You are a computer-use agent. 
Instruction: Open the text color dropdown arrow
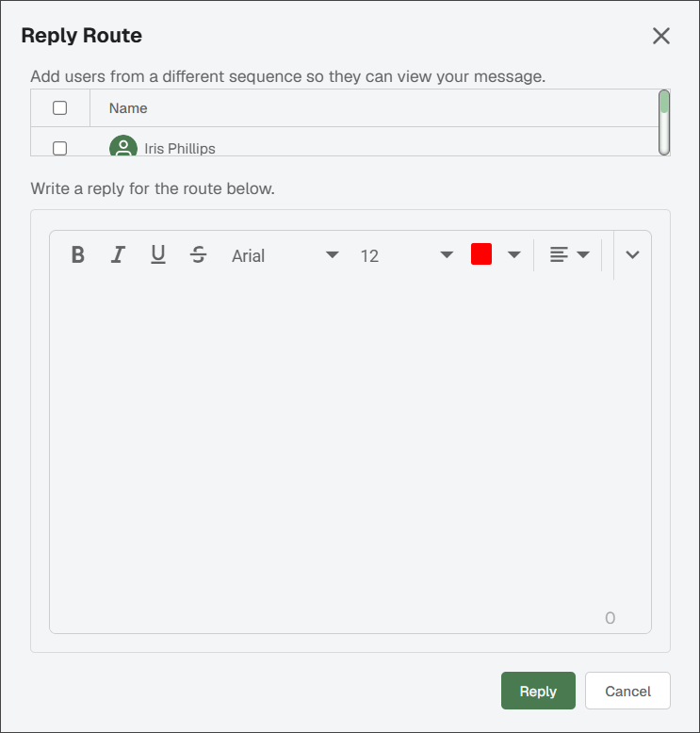point(513,254)
